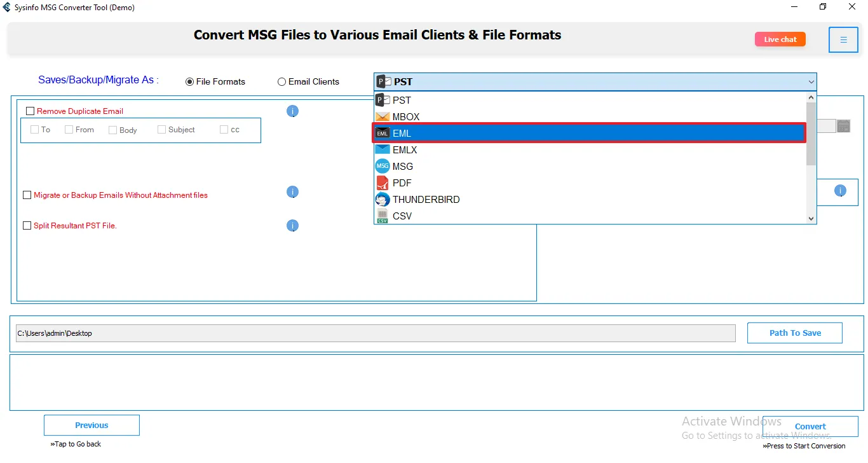Open Live chat support
Image resolution: width=868 pixels, height=463 pixels.
780,39
